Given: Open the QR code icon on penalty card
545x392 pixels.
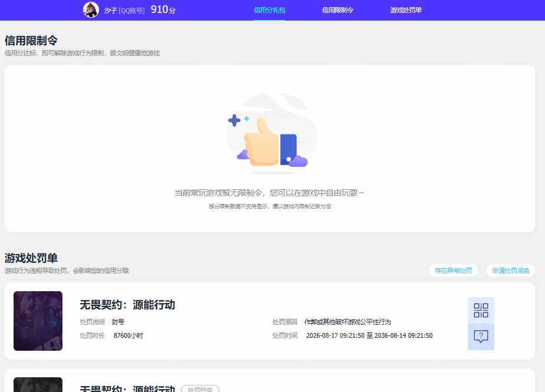Looking at the screenshot, I should click(x=481, y=310).
